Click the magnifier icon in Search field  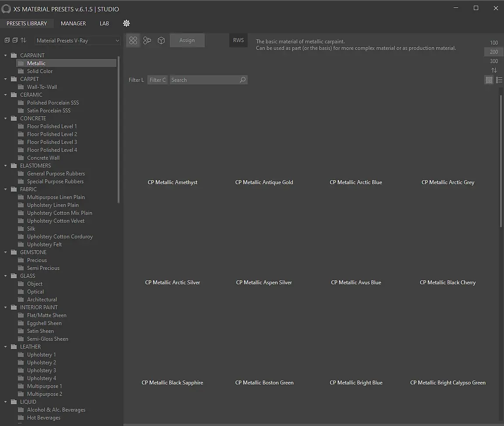(243, 80)
